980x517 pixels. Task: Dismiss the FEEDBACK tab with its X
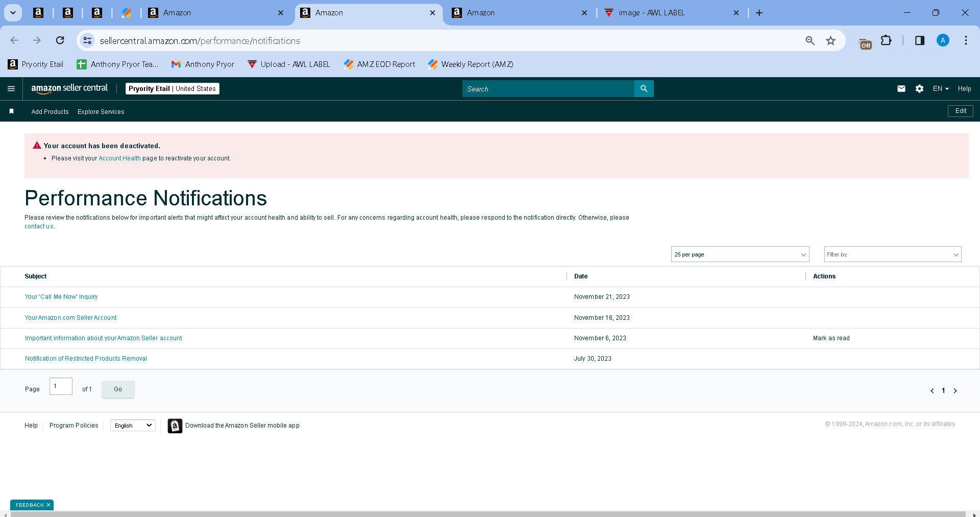48,505
